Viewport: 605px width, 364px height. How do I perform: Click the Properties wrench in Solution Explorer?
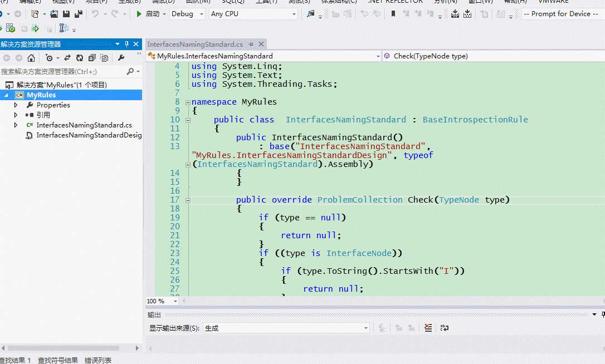(x=121, y=58)
